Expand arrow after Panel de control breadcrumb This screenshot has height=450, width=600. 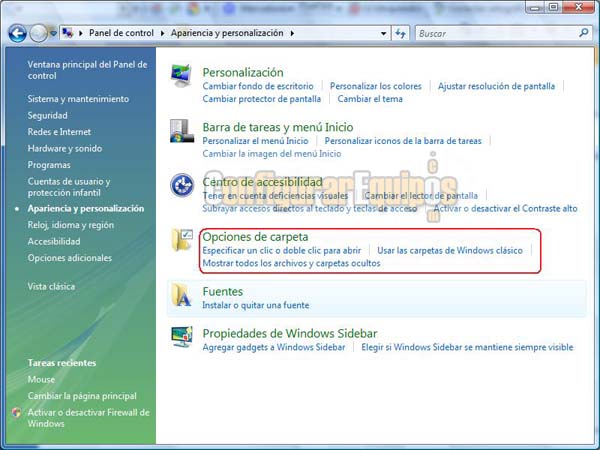click(162, 33)
